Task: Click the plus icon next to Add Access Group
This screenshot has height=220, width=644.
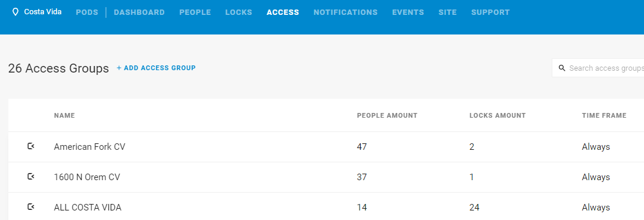Action: point(119,68)
